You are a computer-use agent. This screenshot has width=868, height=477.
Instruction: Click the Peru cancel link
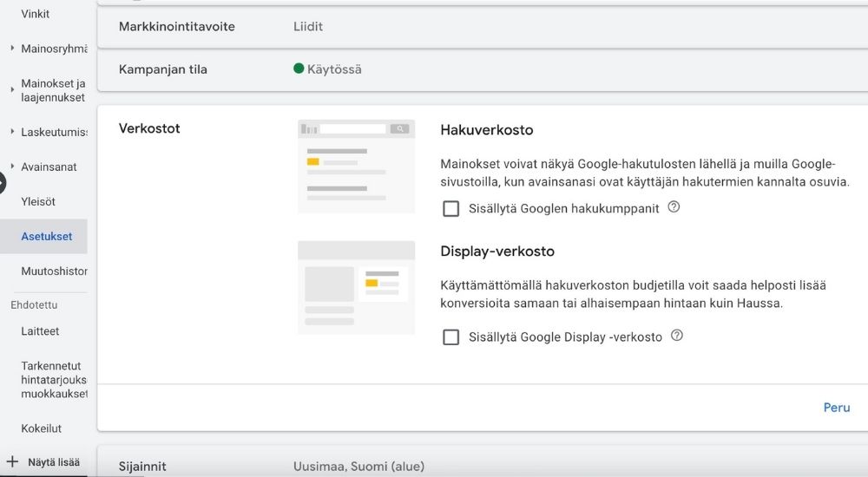(836, 408)
